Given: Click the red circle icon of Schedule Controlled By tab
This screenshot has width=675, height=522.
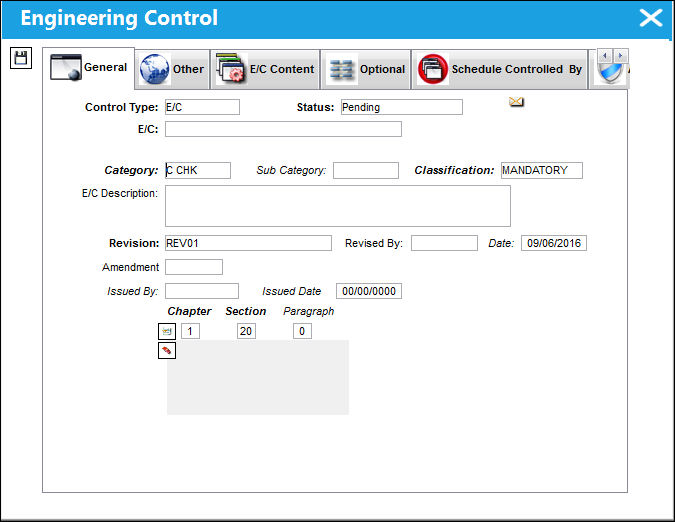Looking at the screenshot, I should tap(433, 69).
